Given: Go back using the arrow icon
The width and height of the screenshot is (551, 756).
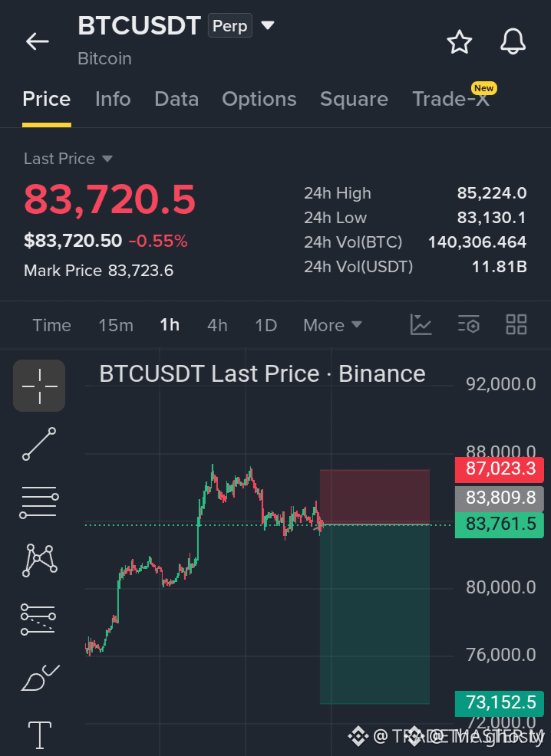Looking at the screenshot, I should click(37, 41).
